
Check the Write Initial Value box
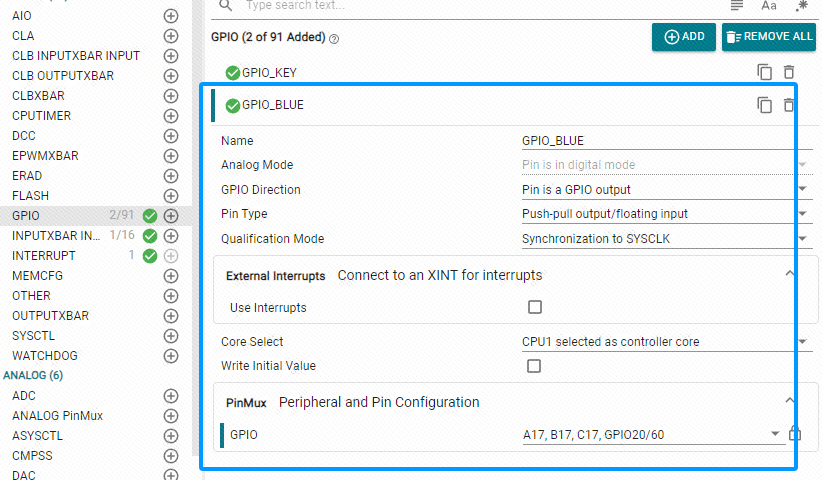[x=534, y=366]
